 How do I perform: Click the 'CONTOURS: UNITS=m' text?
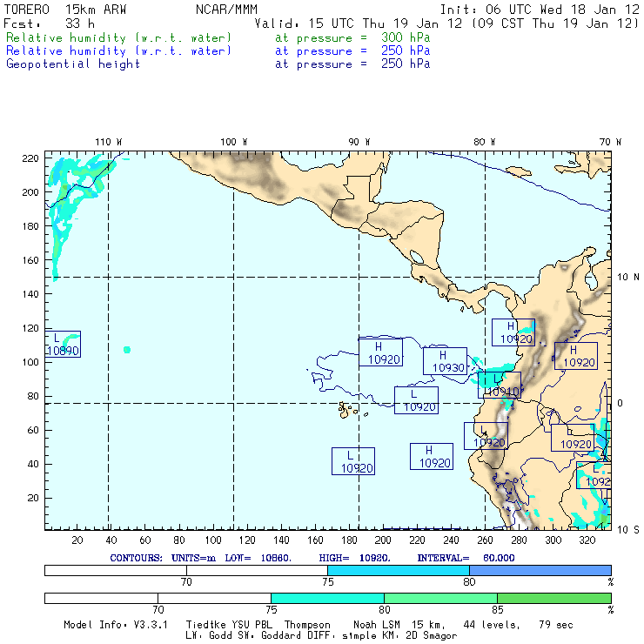pos(163,558)
